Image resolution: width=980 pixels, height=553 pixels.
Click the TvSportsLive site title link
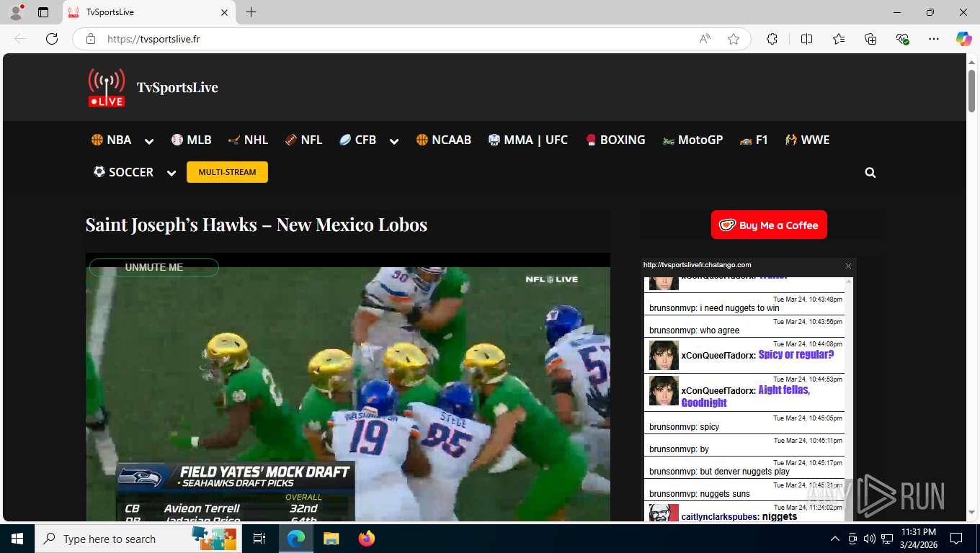177,87
